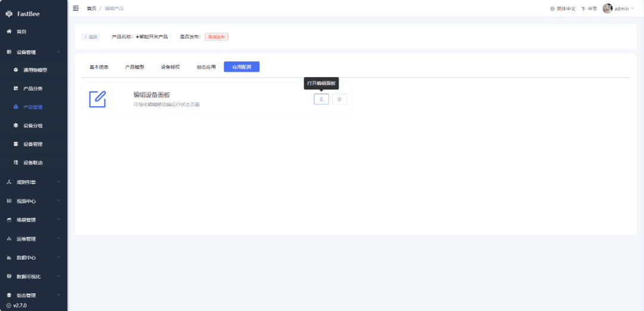644x311 pixels.
Task: Open 首页 from the sidebar home icon
Action: point(9,32)
